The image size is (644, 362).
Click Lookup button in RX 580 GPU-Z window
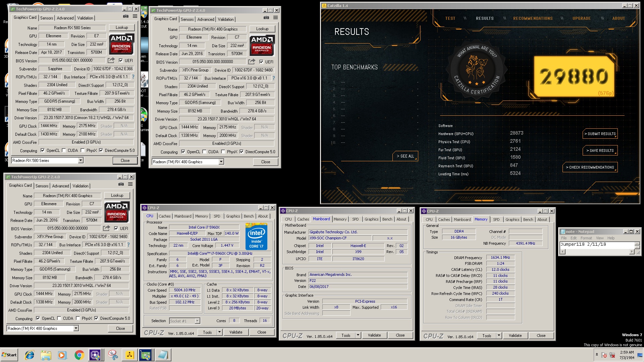122,27
